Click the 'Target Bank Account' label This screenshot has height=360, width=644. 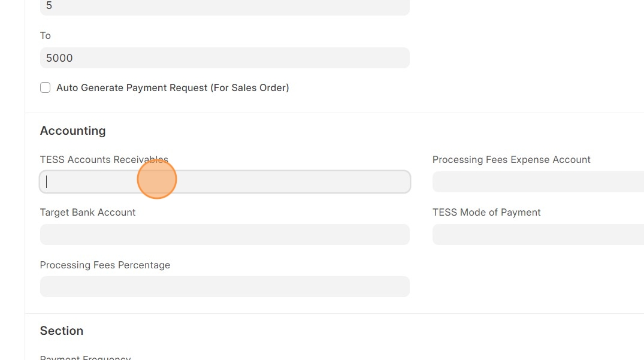point(87,213)
